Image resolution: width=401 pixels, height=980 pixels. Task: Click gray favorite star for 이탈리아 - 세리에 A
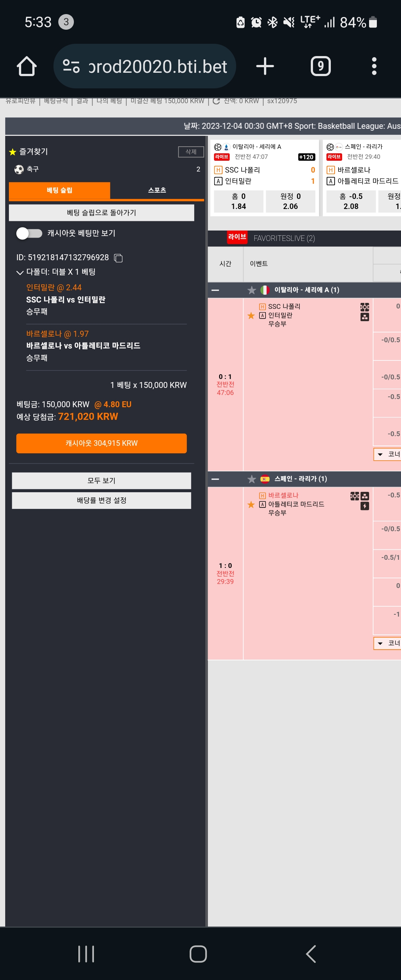251,290
